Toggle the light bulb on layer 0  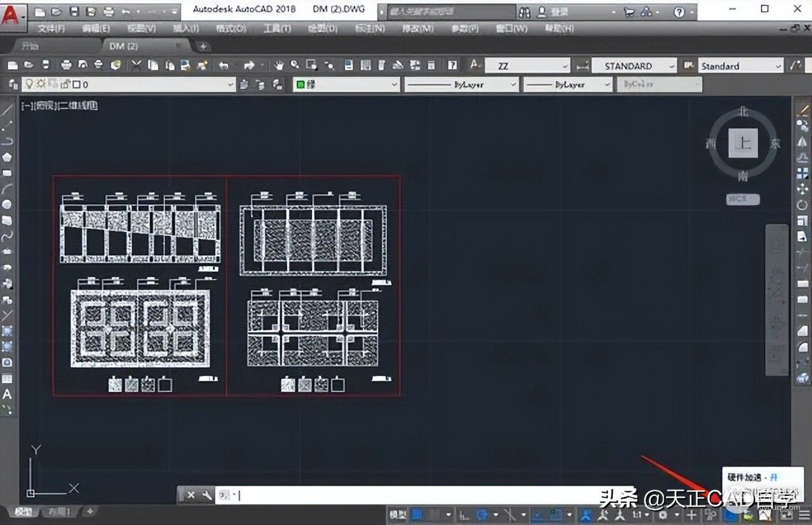[27, 84]
